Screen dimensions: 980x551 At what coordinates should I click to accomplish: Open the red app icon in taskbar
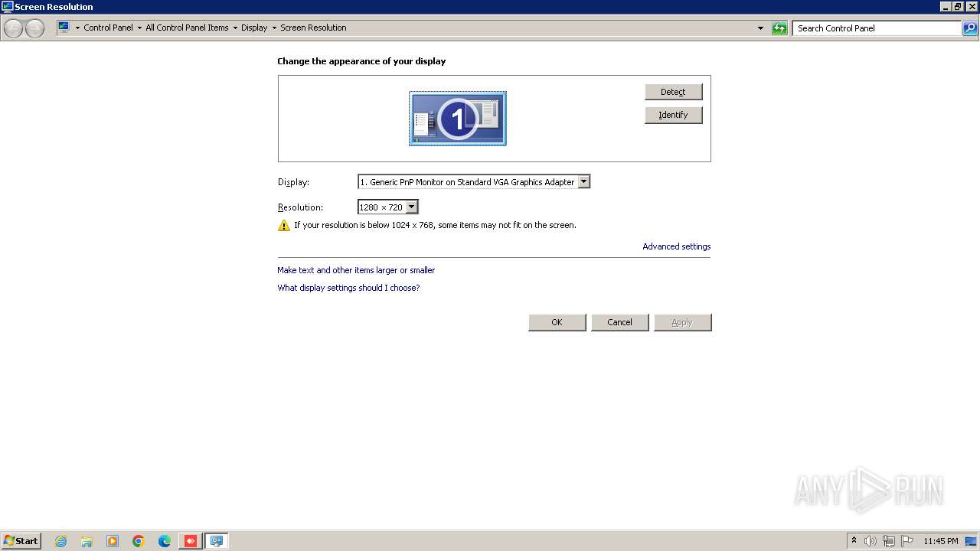tap(191, 541)
